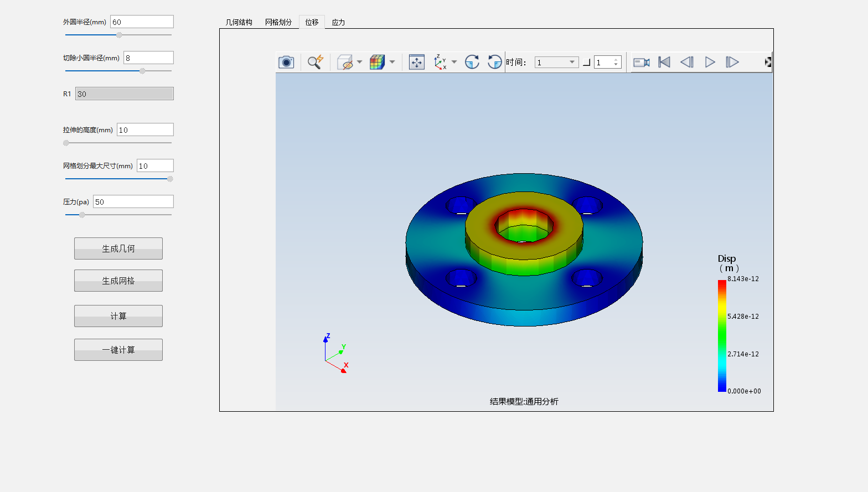Click the fit-to-window icon
The image size is (868, 492).
pyautogui.click(x=416, y=62)
